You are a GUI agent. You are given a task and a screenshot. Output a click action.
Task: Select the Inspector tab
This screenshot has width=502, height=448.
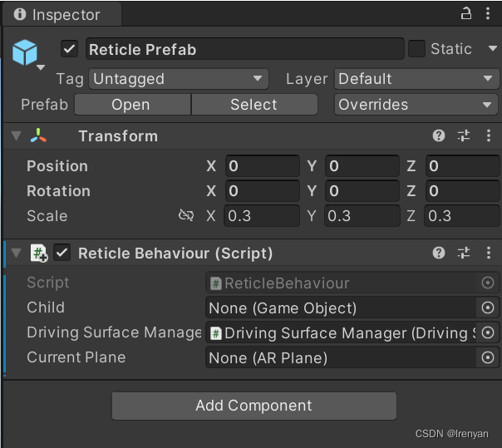pos(62,14)
